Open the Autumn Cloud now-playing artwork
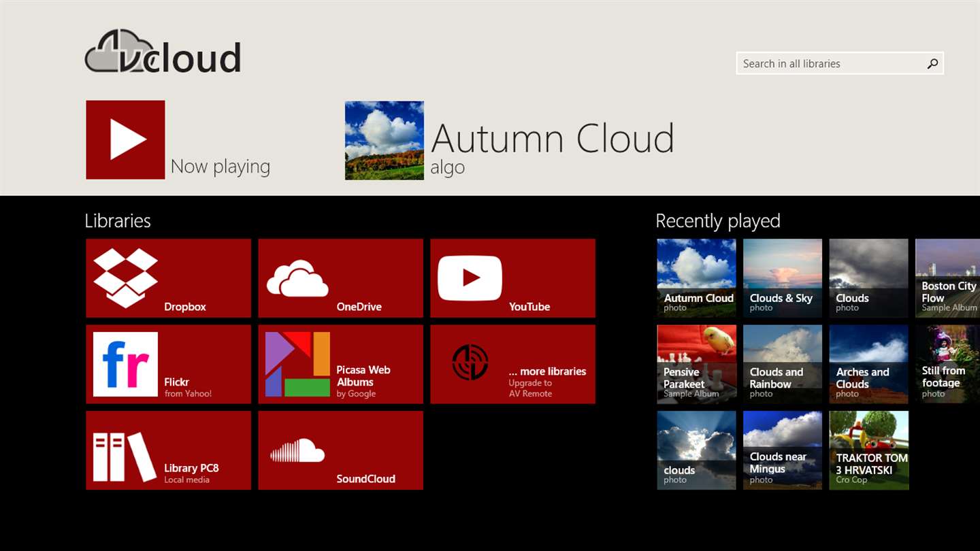 (385, 140)
